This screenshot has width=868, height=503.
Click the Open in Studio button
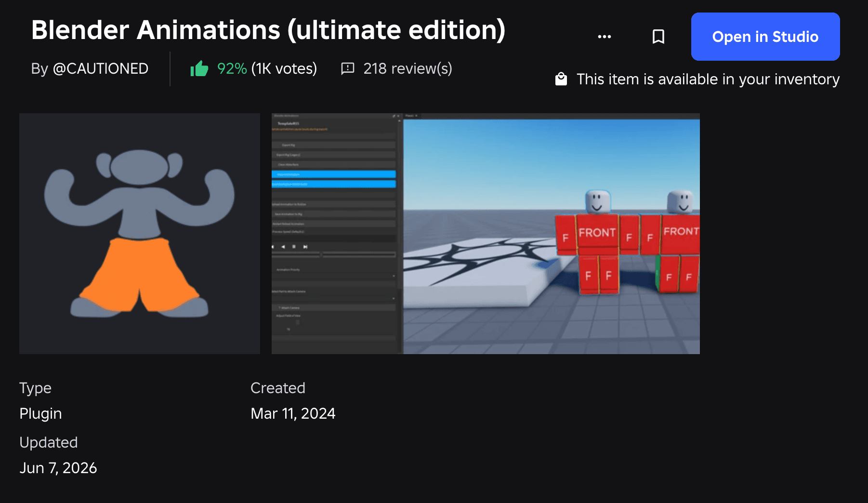pyautogui.click(x=765, y=37)
